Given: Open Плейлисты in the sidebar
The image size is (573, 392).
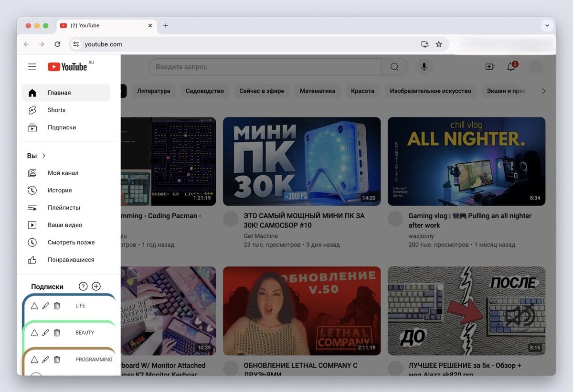Looking at the screenshot, I should click(66, 208).
